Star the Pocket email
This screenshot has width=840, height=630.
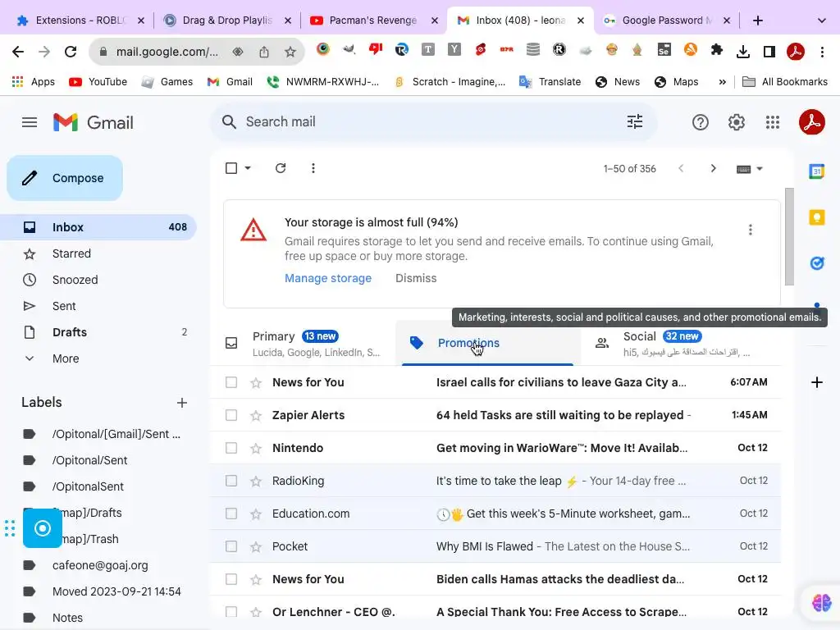pos(256,546)
